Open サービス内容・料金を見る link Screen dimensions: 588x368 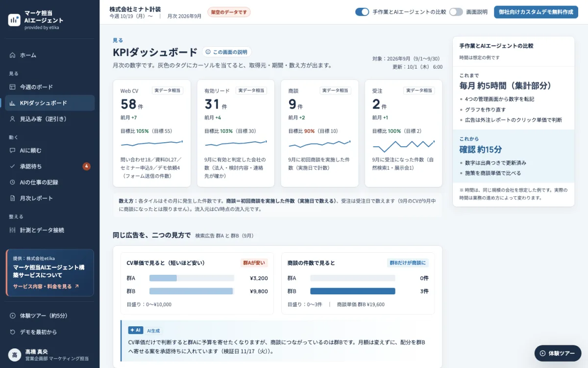(46, 286)
